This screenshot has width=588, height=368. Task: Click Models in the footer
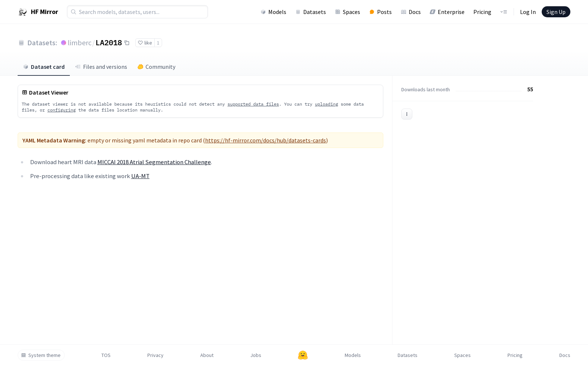click(353, 355)
